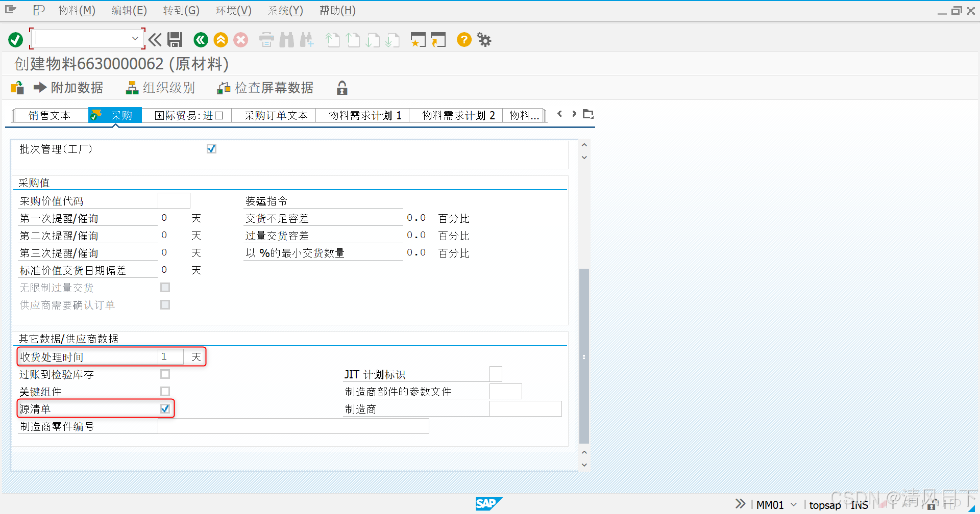The image size is (980, 514).
Task: Cancel with the red X icon
Action: [241, 40]
